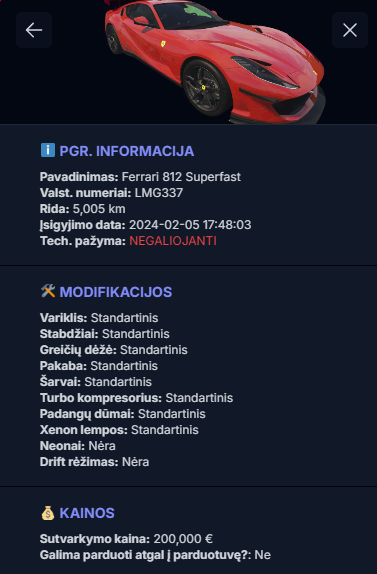
Task: Click the mileage value 5,005 km
Action: coord(99,209)
